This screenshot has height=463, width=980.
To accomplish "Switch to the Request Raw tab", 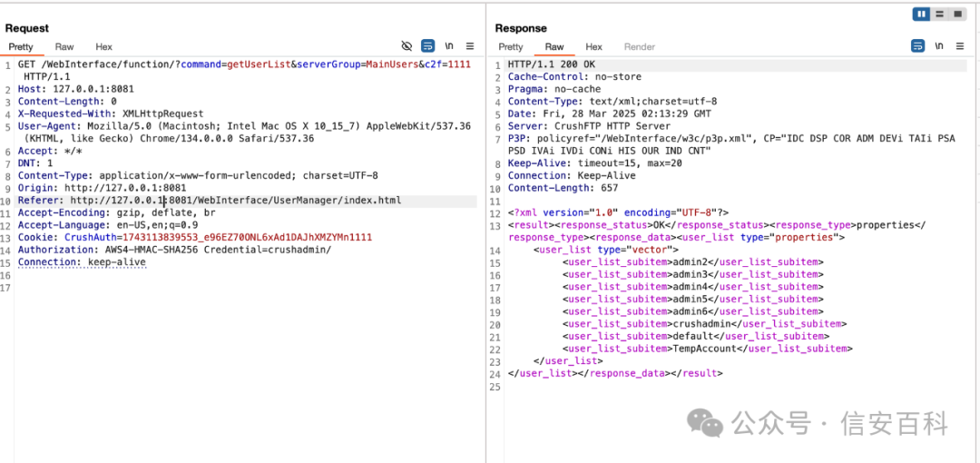I will [64, 47].
